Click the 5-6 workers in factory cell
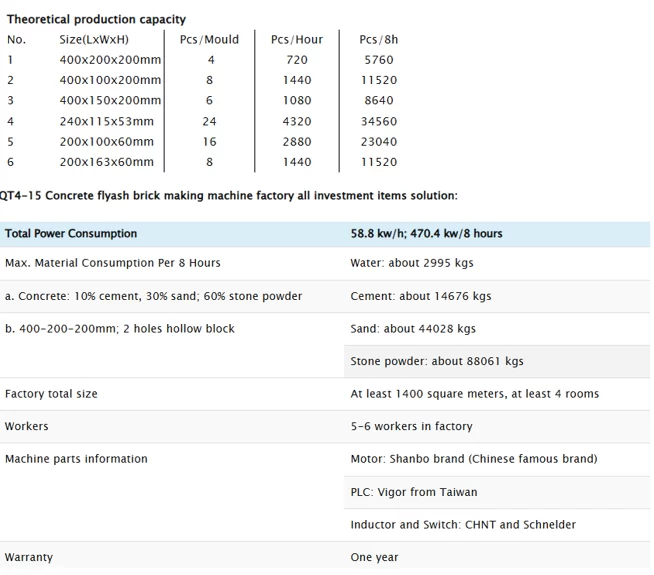The height and width of the screenshot is (575, 654). [411, 426]
